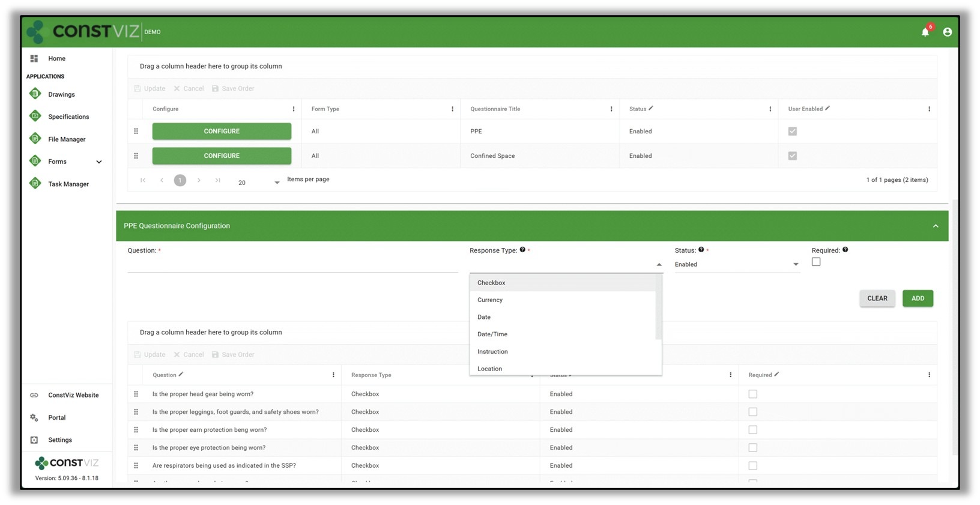Open the Status dropdown showing Enabled

(736, 264)
